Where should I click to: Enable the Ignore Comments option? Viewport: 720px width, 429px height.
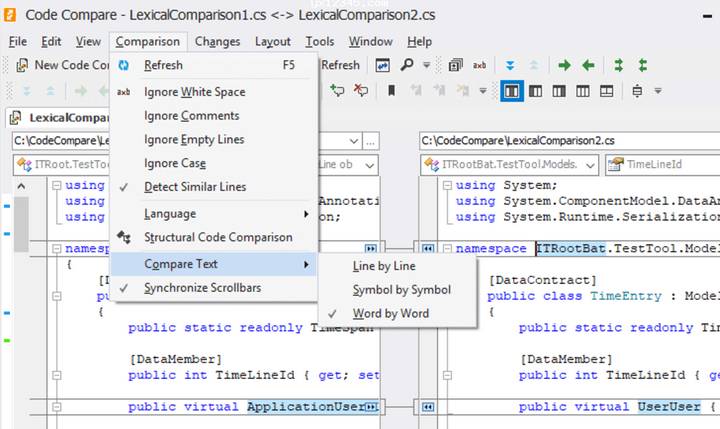click(214, 116)
